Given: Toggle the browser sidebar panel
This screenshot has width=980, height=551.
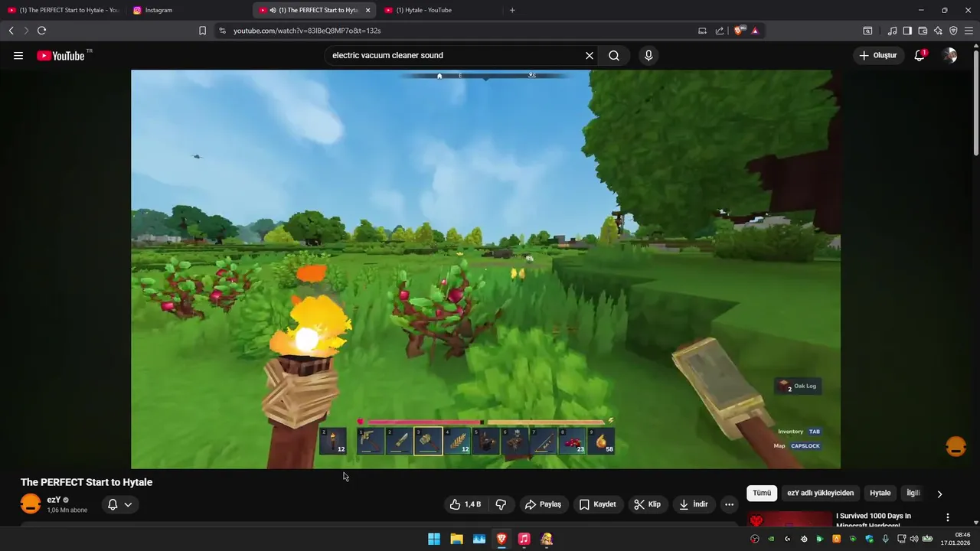Looking at the screenshot, I should point(907,31).
